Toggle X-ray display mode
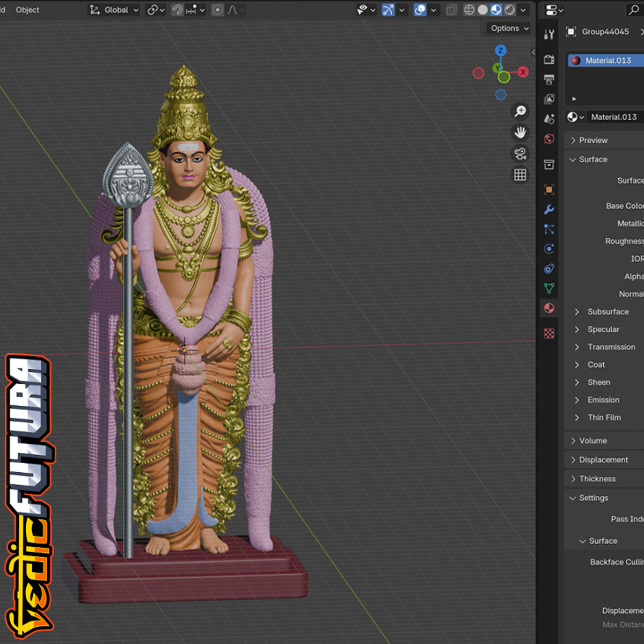This screenshot has width=644, height=644. 452,10
